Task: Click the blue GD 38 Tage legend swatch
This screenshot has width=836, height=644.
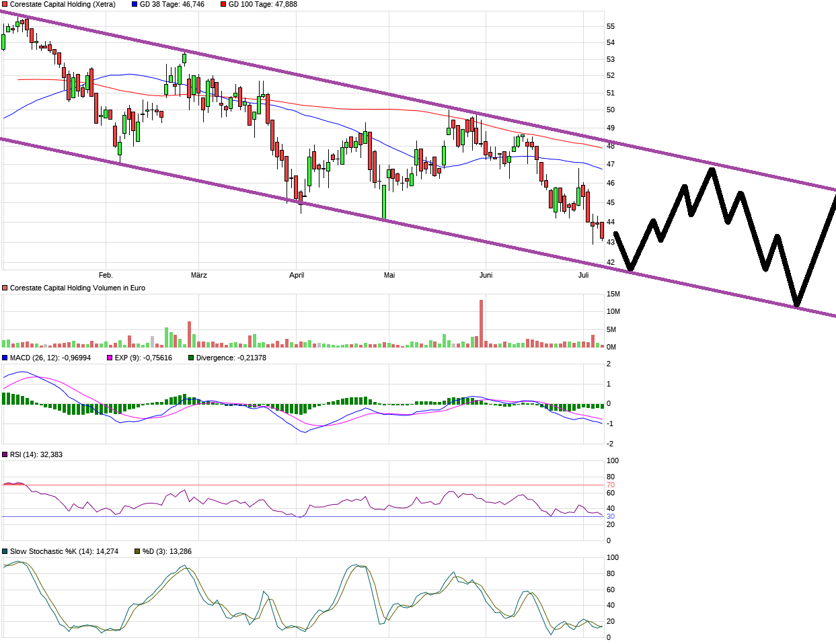Action: point(135,4)
